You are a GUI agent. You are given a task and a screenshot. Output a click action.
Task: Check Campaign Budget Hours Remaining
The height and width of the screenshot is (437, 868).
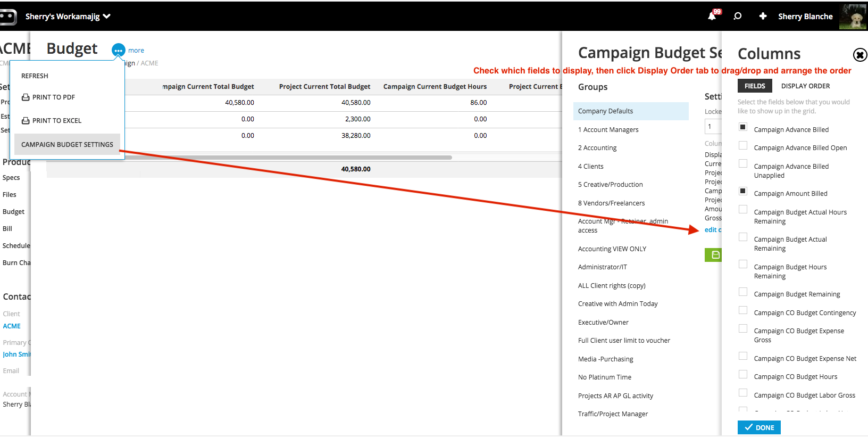(x=743, y=264)
